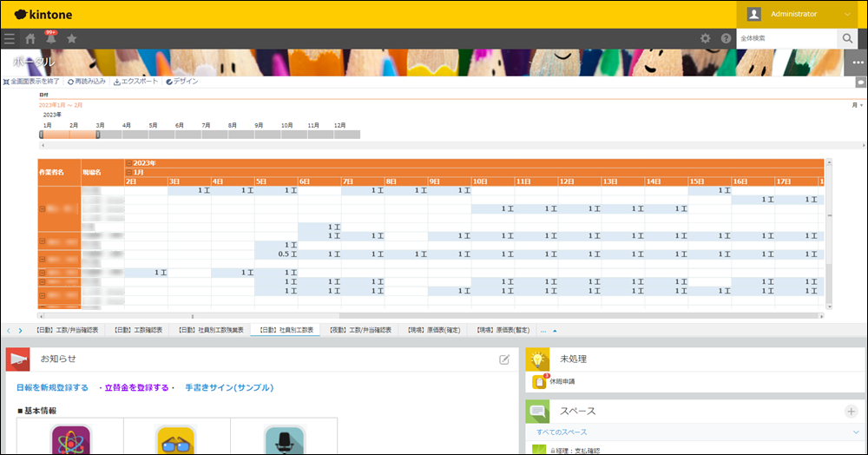Move tabs right with next arrow

click(21, 331)
